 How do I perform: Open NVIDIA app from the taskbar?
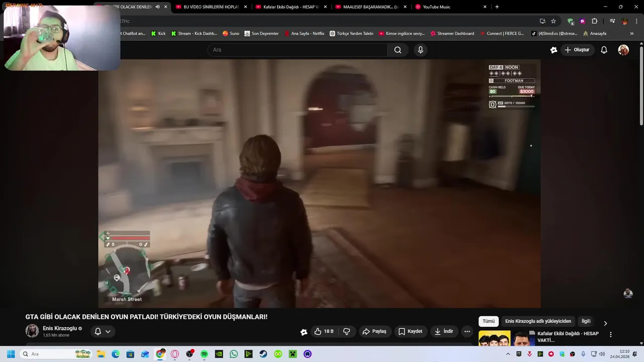[219, 354]
